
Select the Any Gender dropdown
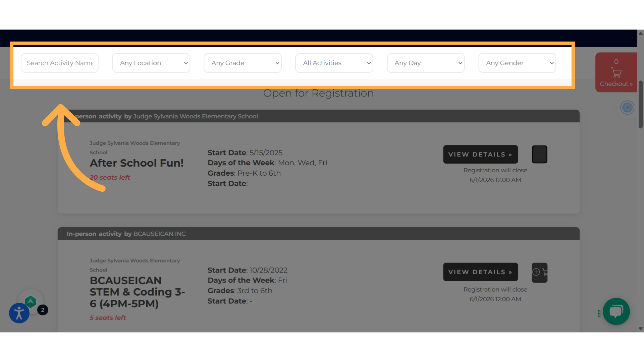517,63
